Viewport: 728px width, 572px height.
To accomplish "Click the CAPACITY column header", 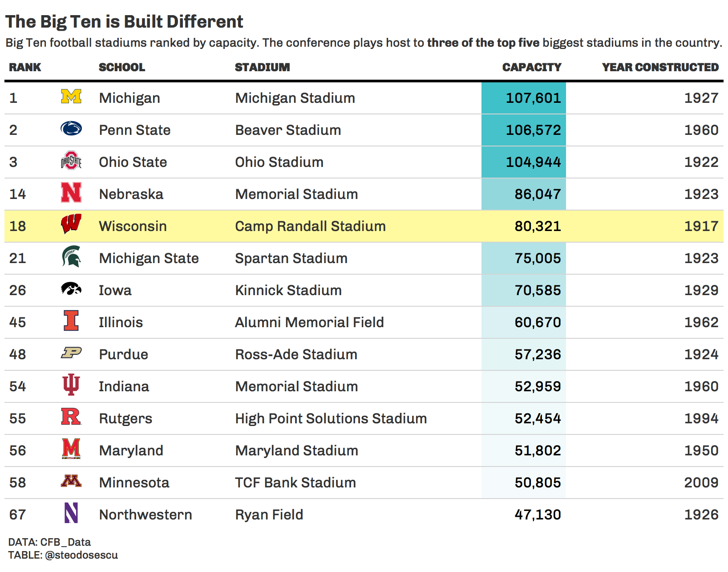I will point(532,67).
